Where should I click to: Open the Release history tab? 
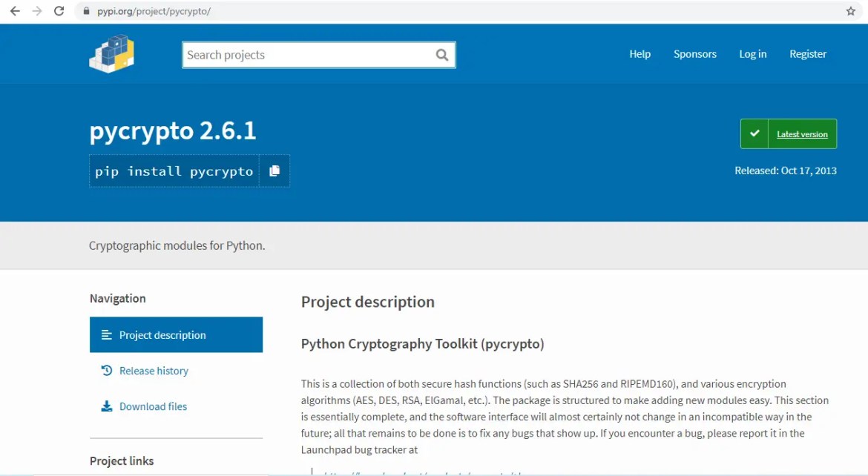tap(176, 370)
